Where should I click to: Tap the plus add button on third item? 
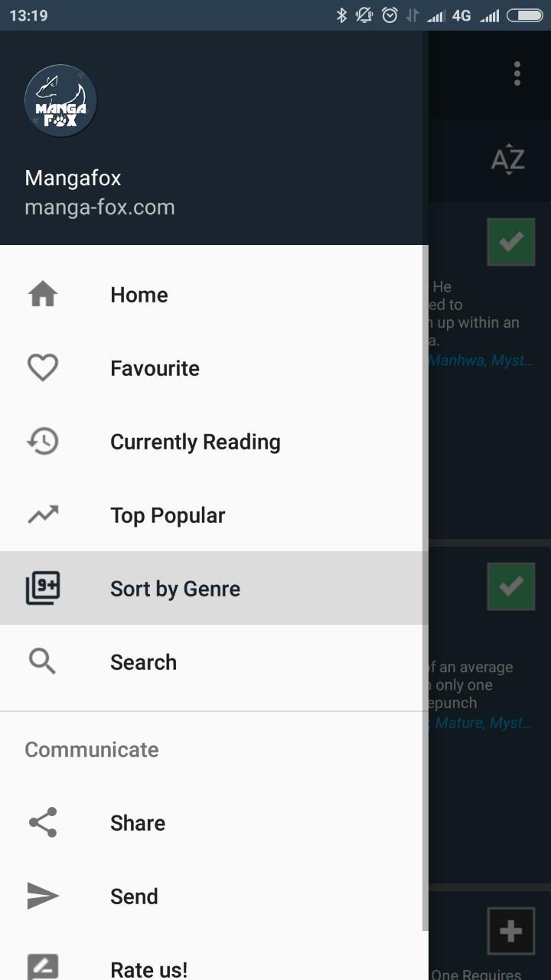pyautogui.click(x=510, y=931)
